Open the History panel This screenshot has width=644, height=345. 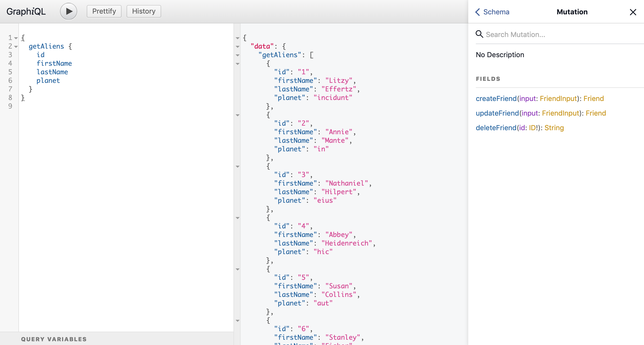143,11
